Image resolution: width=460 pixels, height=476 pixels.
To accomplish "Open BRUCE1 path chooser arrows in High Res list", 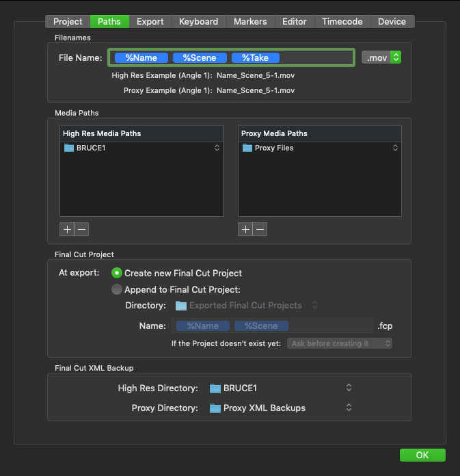I will (x=217, y=148).
